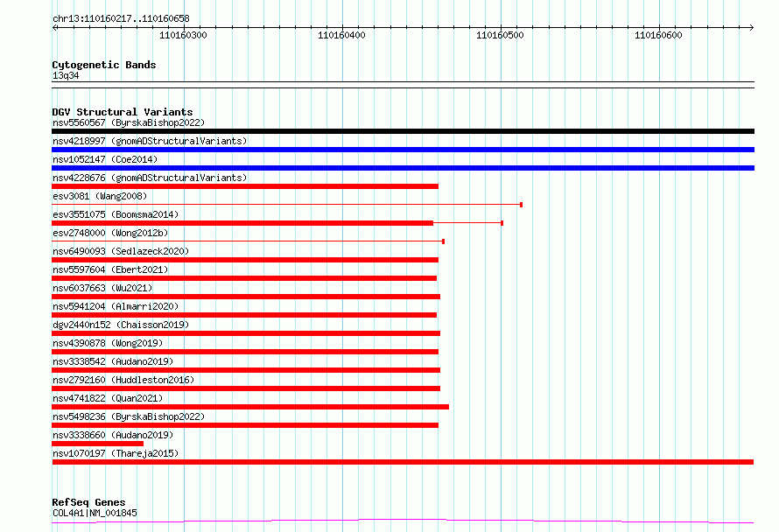The width and height of the screenshot is (779, 532).
Task: Click variant label nsv4741822 (Quan2021)
Action: [108, 398]
